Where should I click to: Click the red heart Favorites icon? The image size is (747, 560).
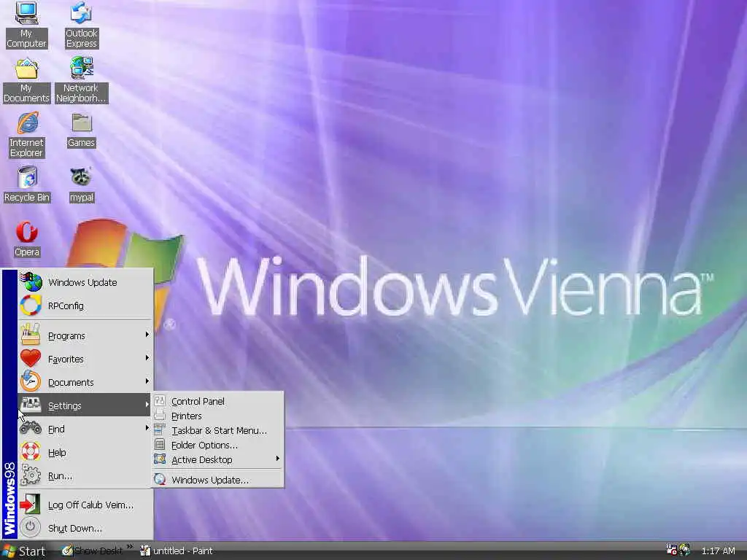pyautogui.click(x=31, y=359)
